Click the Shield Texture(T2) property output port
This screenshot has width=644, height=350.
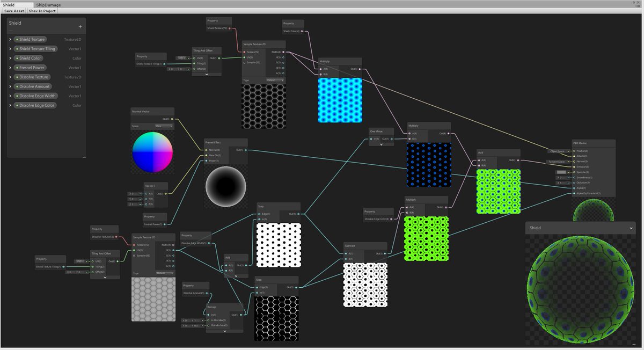pos(230,28)
